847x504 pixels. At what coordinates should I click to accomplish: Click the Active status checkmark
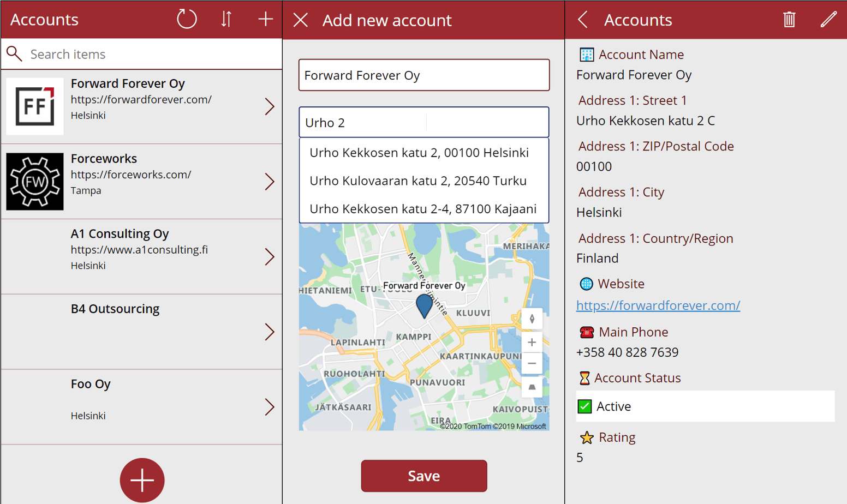(x=586, y=406)
